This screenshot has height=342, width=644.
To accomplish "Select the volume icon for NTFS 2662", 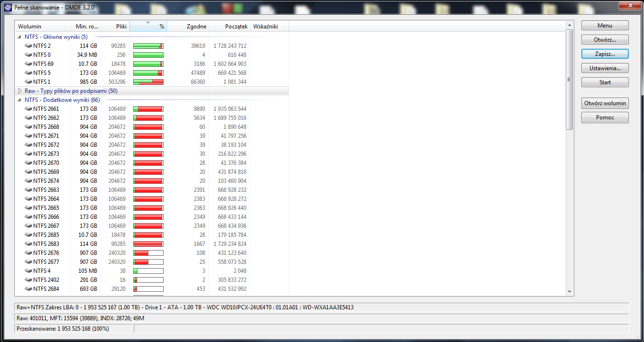I will click(x=28, y=118).
